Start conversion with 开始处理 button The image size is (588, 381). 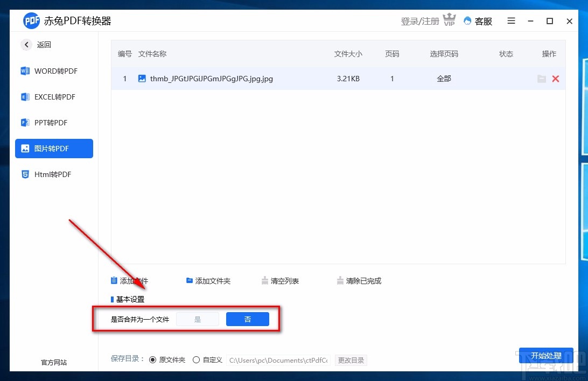tap(546, 356)
